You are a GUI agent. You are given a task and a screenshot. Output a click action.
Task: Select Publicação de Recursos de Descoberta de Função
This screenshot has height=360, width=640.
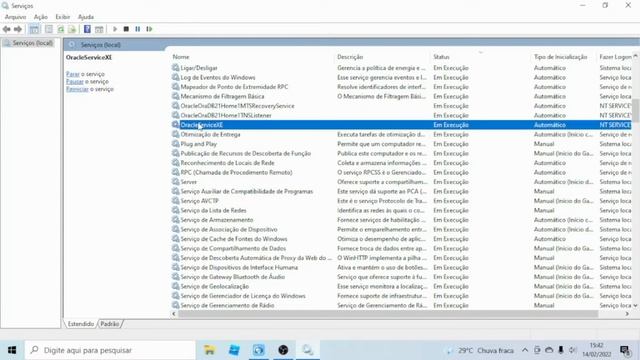point(401,153)
